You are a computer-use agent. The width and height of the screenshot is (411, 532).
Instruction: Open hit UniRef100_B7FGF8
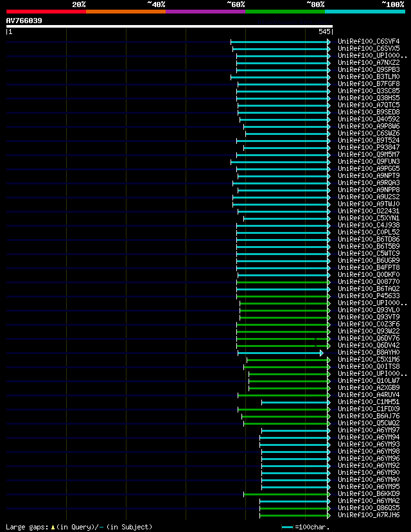click(x=369, y=84)
